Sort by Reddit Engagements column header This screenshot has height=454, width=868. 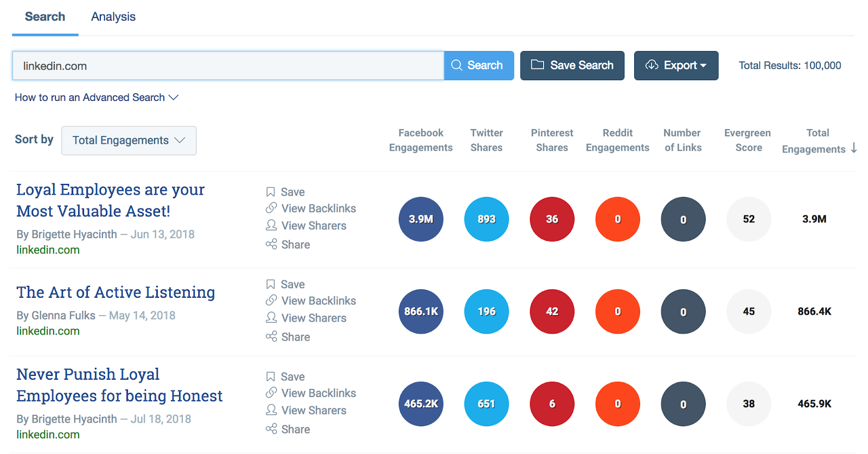618,140
